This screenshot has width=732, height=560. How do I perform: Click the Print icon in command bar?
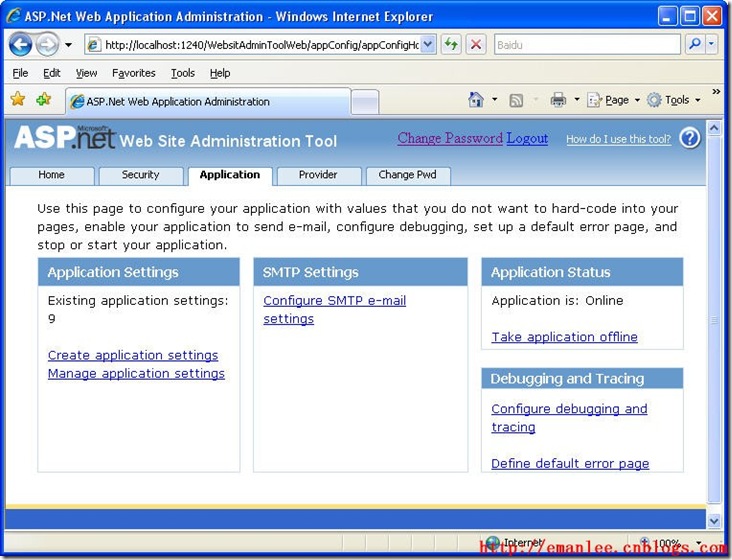(558, 99)
